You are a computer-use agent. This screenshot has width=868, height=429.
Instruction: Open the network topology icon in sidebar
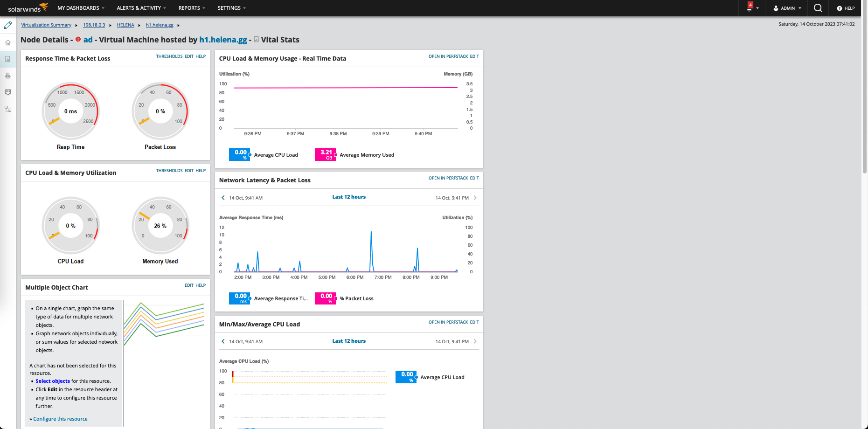tap(8, 109)
